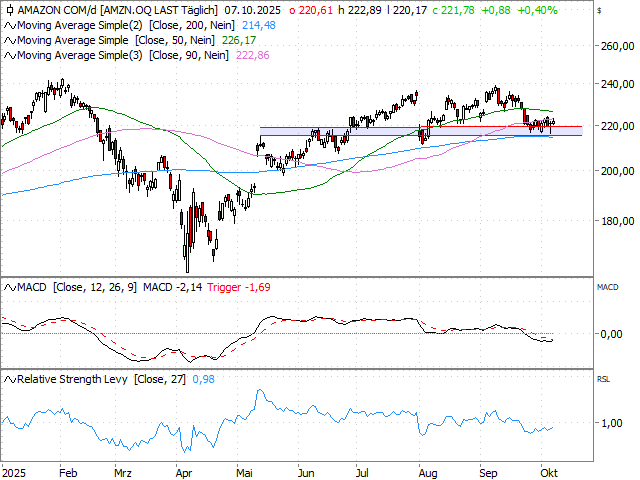Open the [Close, 200, Nein] moving average parameters
This screenshot has height=480, width=640.
pyautogui.click(x=199, y=24)
